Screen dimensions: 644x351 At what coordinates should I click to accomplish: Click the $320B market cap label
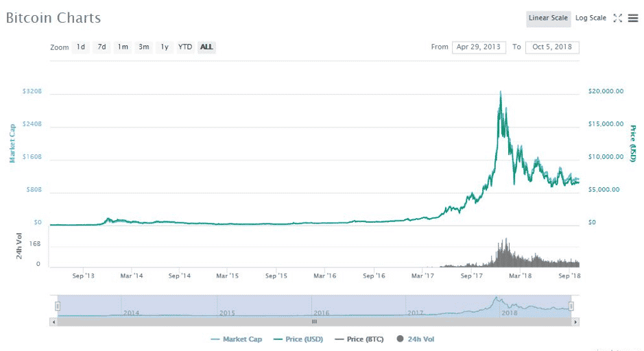(x=32, y=91)
